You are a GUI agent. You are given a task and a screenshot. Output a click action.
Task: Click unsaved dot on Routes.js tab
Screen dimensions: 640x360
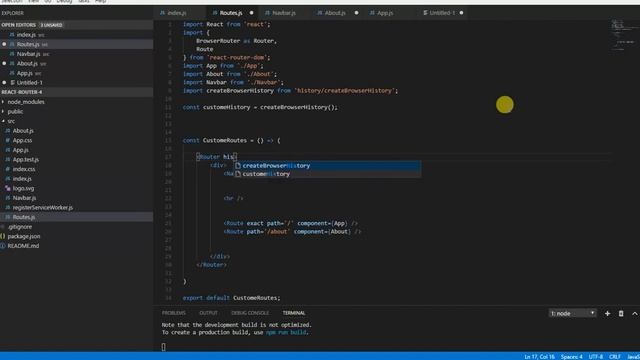click(251, 13)
